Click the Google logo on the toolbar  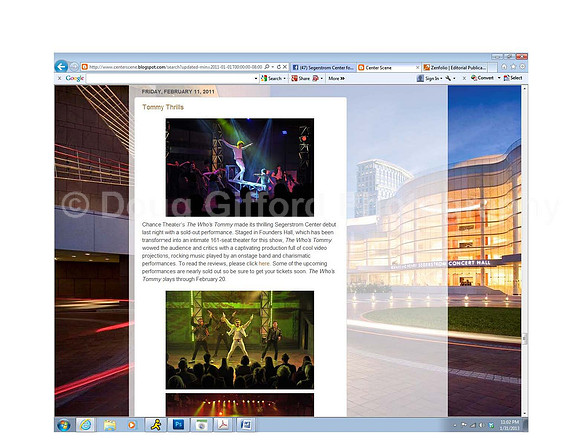75,78
